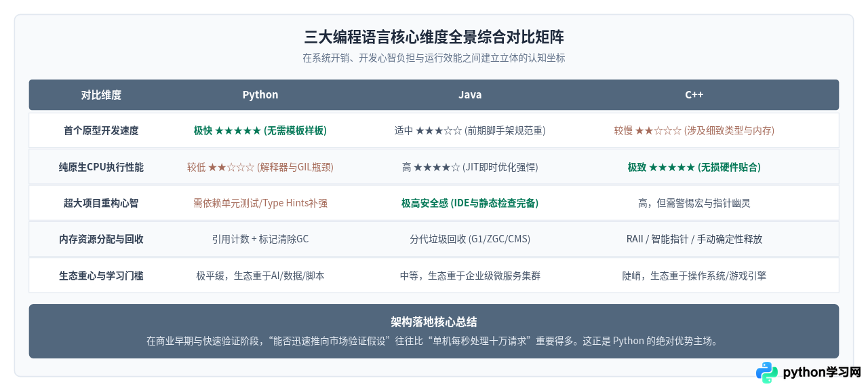
Task: Select the 纯原生CPU执行性能 row label
Action: (x=101, y=167)
